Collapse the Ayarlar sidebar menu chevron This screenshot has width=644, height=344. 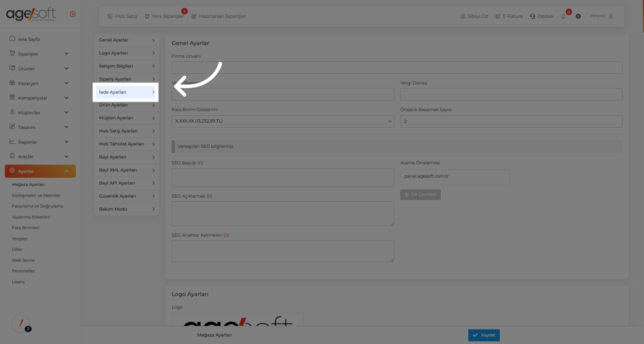[x=66, y=171]
